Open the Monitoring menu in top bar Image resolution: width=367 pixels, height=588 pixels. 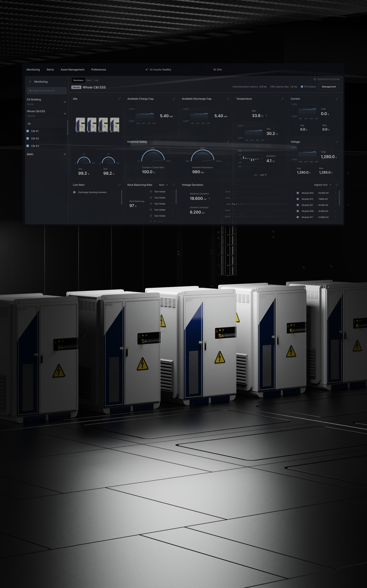(x=33, y=70)
